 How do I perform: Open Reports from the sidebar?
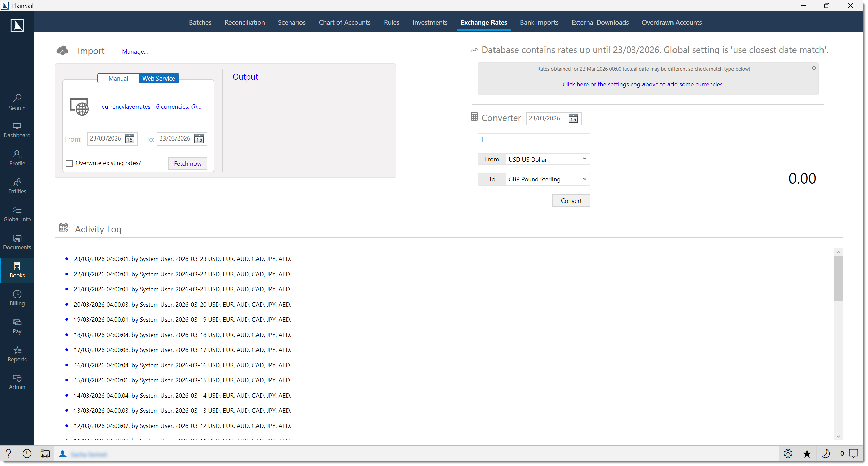17,354
